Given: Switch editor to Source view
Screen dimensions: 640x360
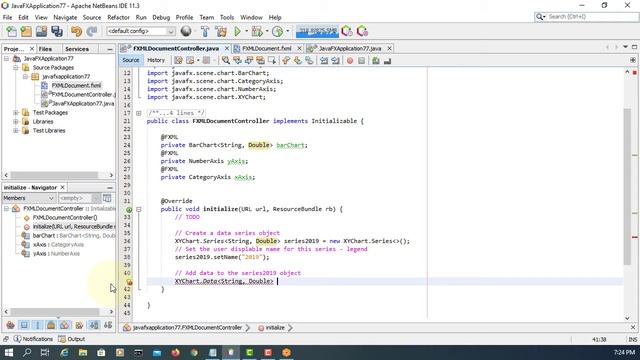Looking at the screenshot, I should click(131, 60).
